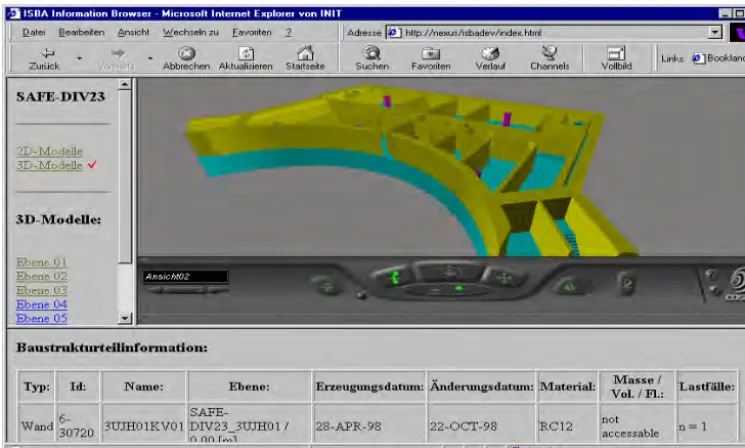Show history with the Verlauf icon
This screenshot has height=448, width=745.
click(x=490, y=53)
